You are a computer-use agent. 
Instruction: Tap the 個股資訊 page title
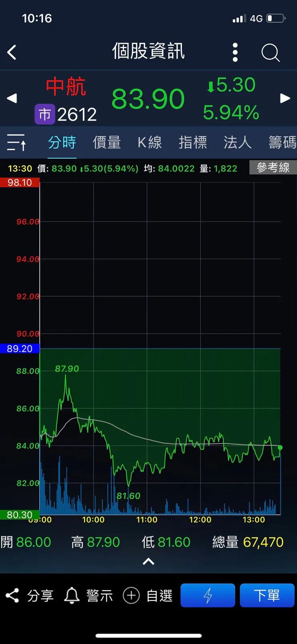pyautogui.click(x=148, y=51)
